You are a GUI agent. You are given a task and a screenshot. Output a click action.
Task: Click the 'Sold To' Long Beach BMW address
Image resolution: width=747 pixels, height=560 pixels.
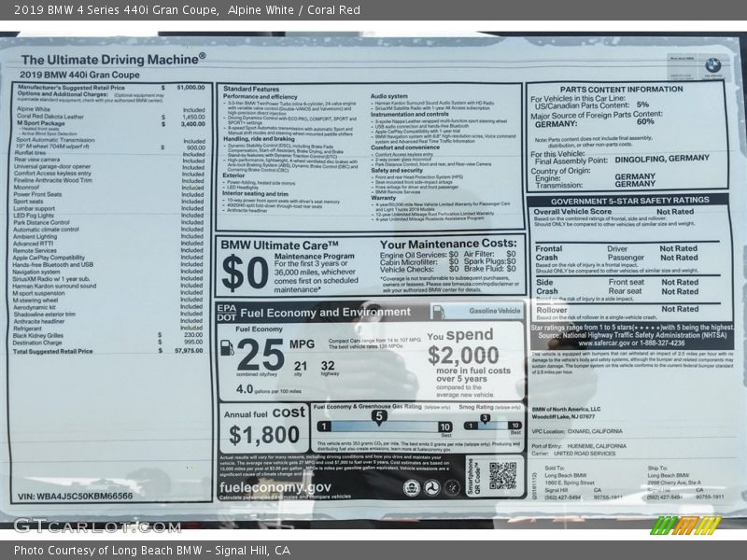point(584,483)
